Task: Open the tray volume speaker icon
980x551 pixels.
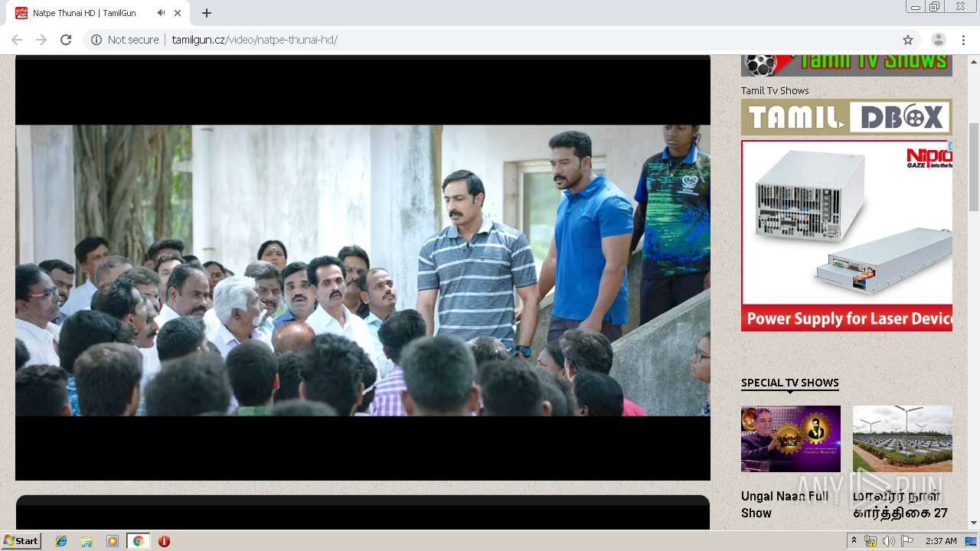Action: click(x=888, y=541)
